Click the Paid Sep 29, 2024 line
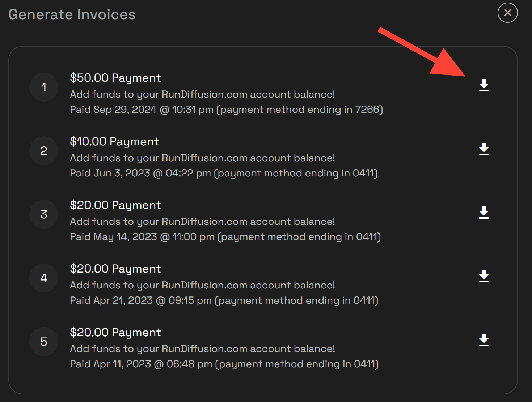 (x=227, y=110)
